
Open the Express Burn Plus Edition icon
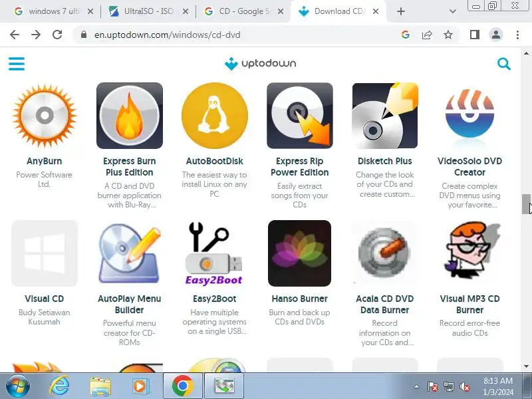pyautogui.click(x=130, y=115)
